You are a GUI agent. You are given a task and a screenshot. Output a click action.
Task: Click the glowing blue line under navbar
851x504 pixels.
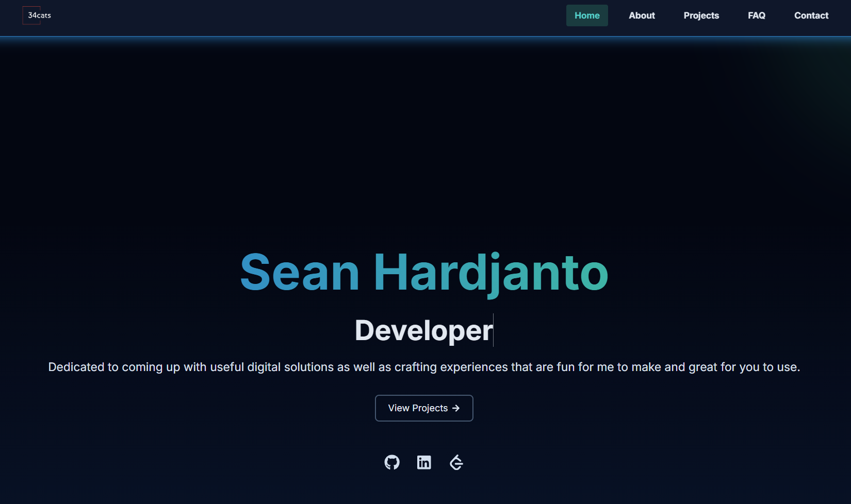425,37
